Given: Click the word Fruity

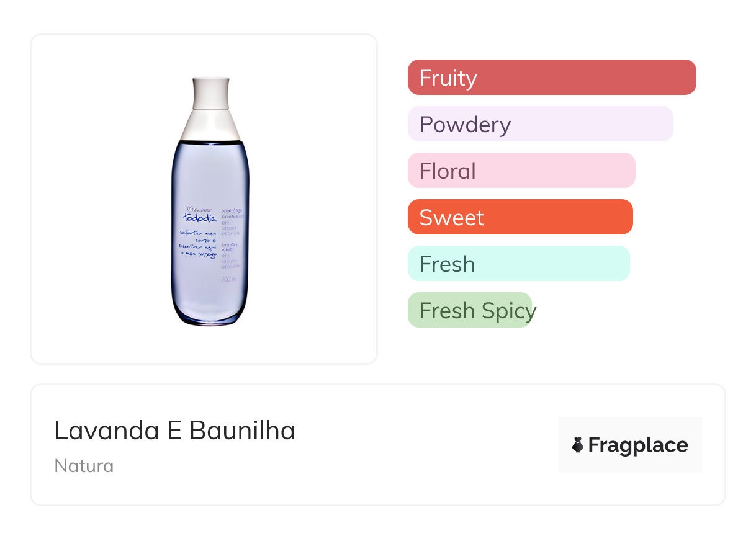Looking at the screenshot, I should (x=448, y=78).
